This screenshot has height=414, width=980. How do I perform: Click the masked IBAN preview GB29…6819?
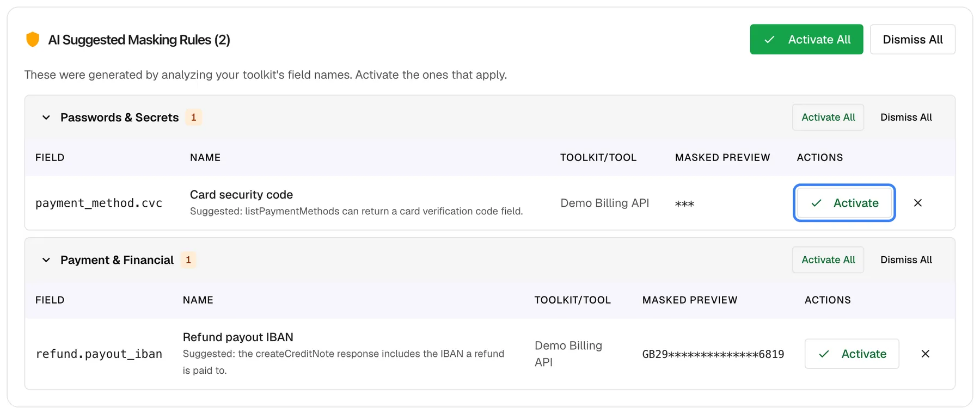[713, 354]
